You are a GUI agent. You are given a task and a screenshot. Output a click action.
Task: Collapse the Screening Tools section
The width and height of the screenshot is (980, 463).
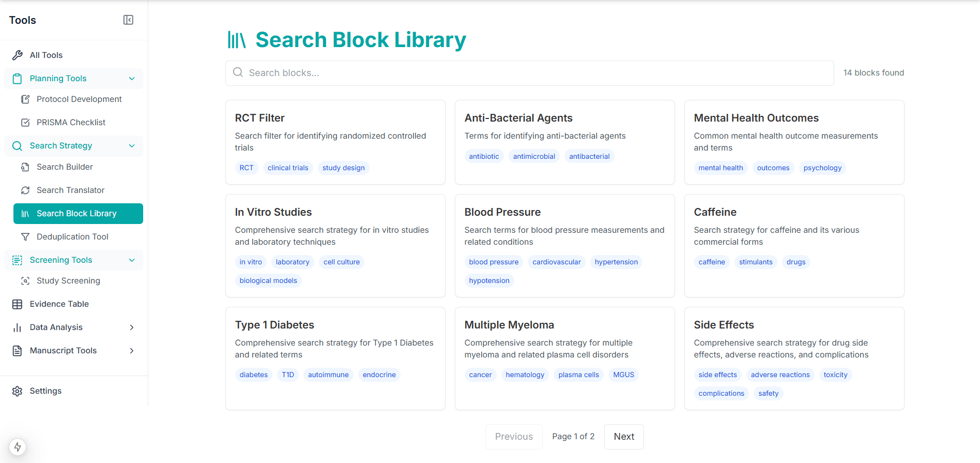[132, 260]
